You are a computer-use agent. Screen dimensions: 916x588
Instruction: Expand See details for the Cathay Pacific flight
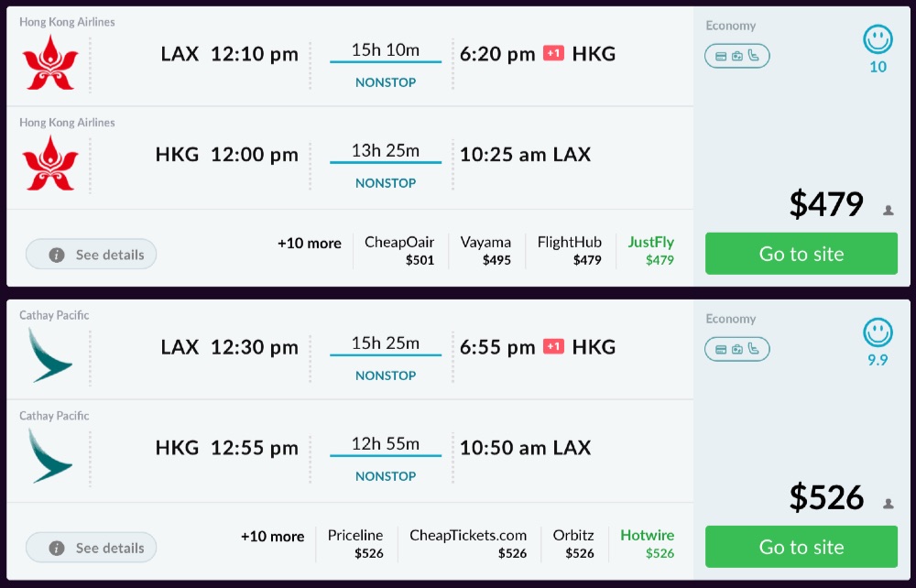(92, 548)
